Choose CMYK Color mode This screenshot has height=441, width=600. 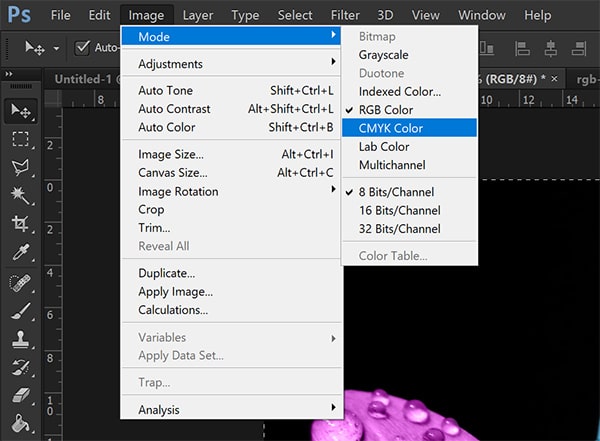(x=409, y=128)
